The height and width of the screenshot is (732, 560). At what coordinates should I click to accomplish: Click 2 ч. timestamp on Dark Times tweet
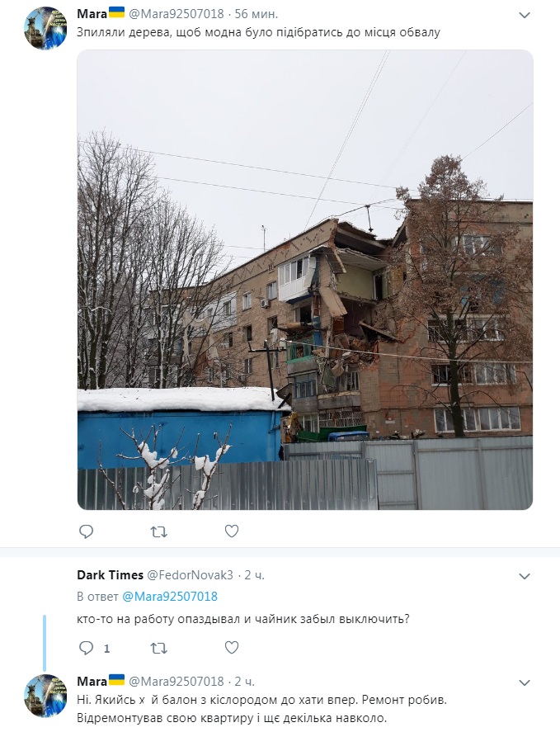tap(254, 575)
